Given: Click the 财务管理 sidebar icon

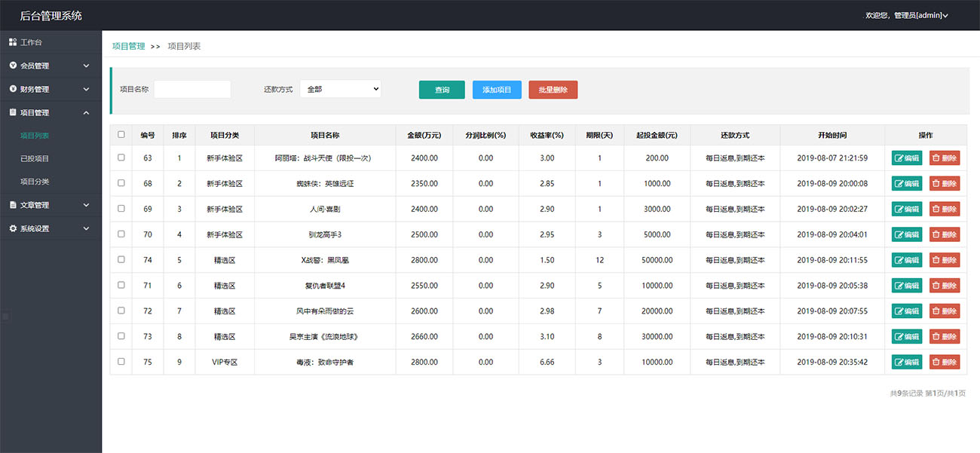Looking at the screenshot, I should tap(13, 89).
